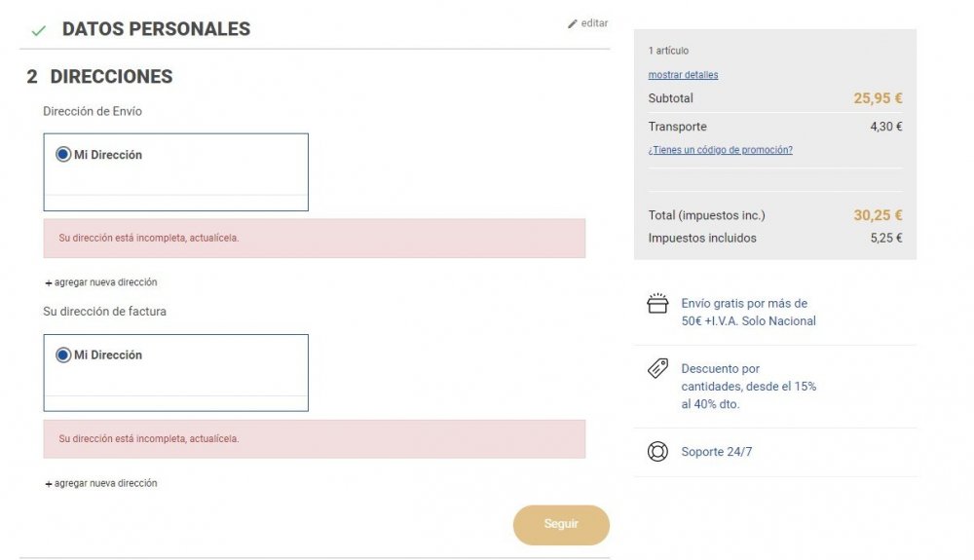Click plus icon under billing address
974x560 pixels.
coord(48,484)
